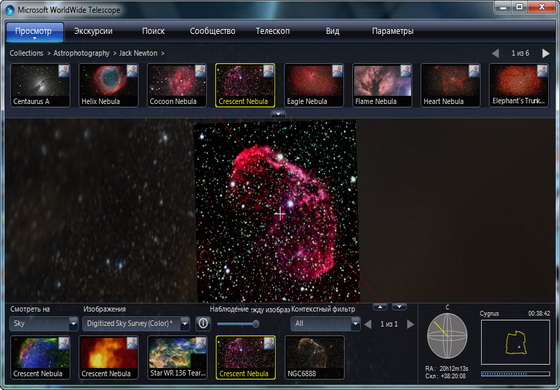560x390 pixels.
Task: Open the Параметры menu tab
Action: coord(392,31)
